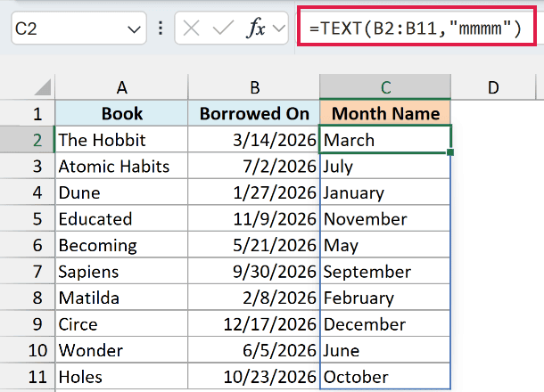544x392 pixels.
Task: Click the Enter checkmark formula icon
Action: (223, 29)
